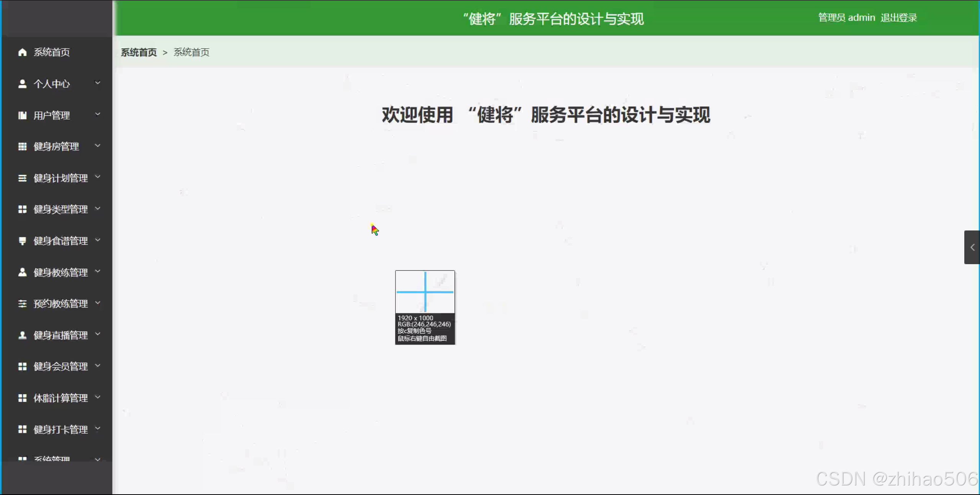Click the bold 系统首页 breadcrumb link
The width and height of the screenshot is (980, 495).
(139, 52)
